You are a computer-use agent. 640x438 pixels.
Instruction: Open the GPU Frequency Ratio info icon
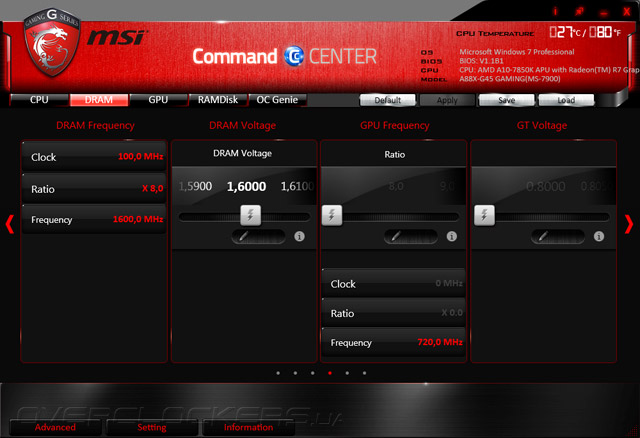[x=451, y=236]
